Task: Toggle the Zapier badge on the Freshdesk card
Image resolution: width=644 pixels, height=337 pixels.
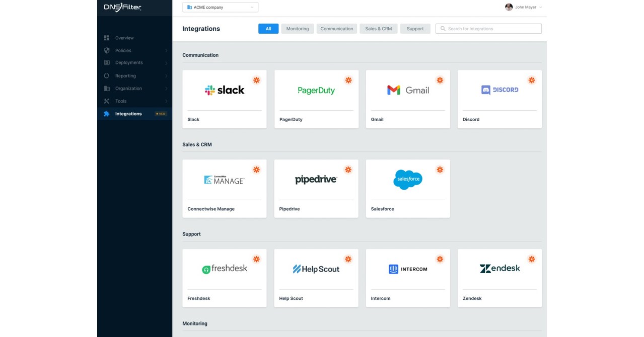Action: pos(256,259)
